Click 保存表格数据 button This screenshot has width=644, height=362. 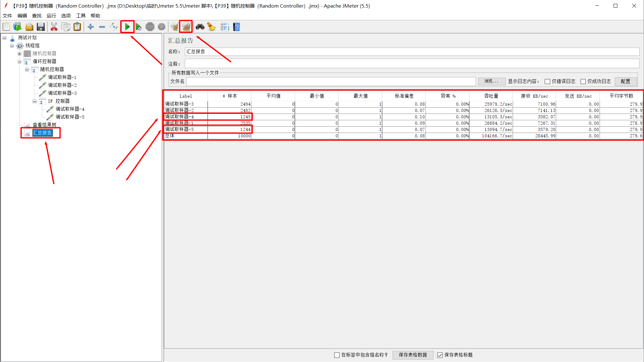413,355
